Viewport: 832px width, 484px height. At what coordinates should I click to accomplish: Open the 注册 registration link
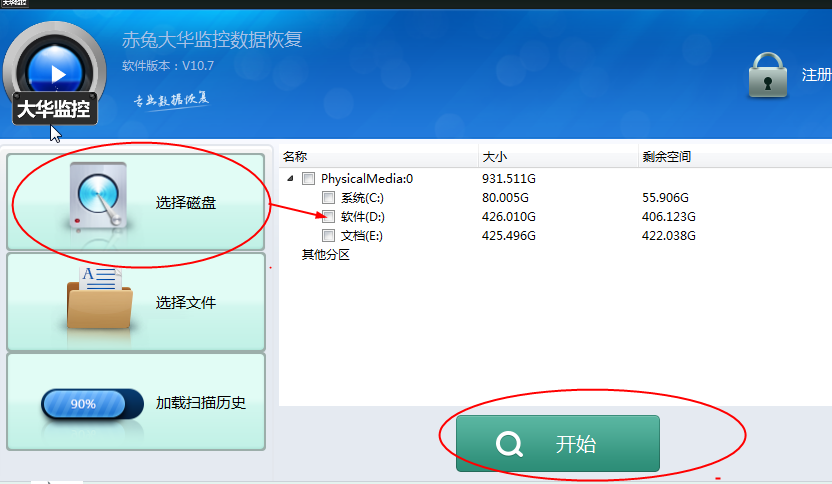816,75
